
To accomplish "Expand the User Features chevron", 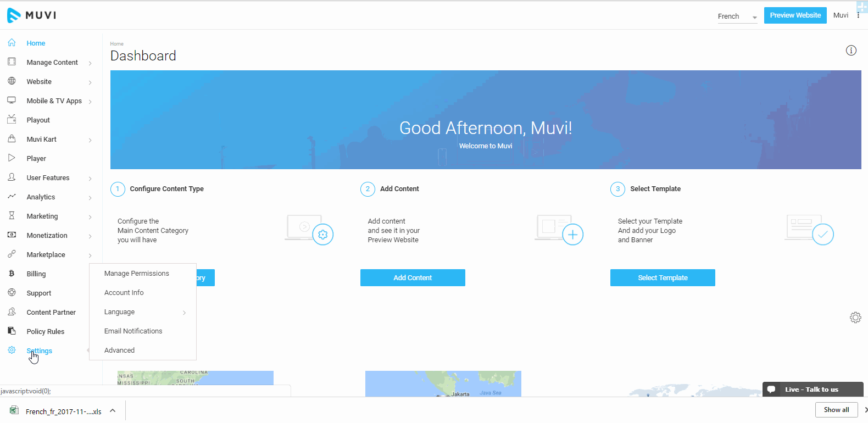I will [x=90, y=179].
